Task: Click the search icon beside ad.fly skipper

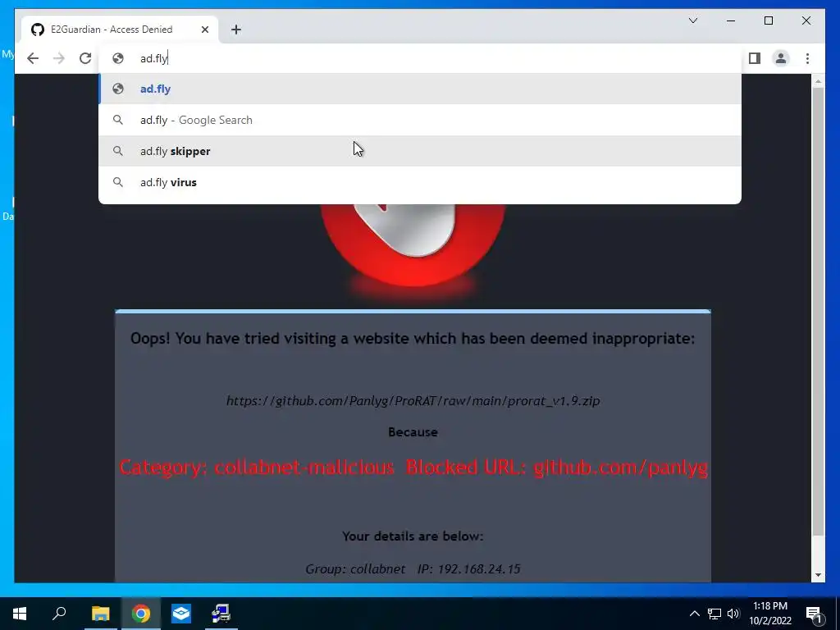Action: pos(118,151)
